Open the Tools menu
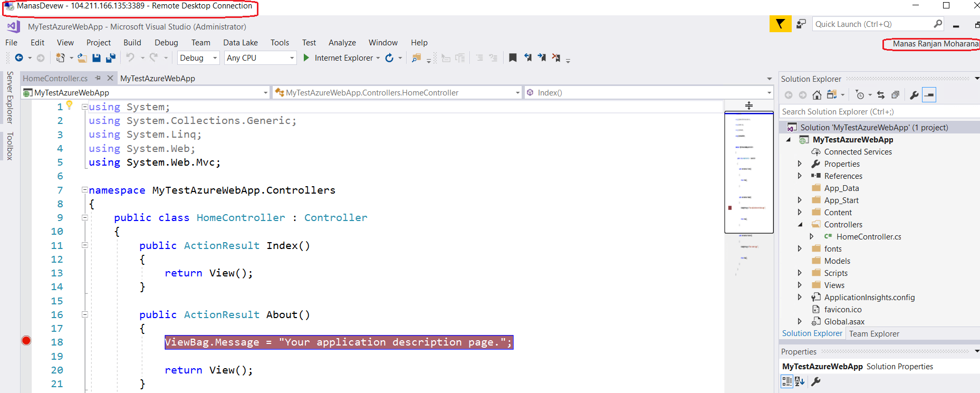 (x=280, y=43)
